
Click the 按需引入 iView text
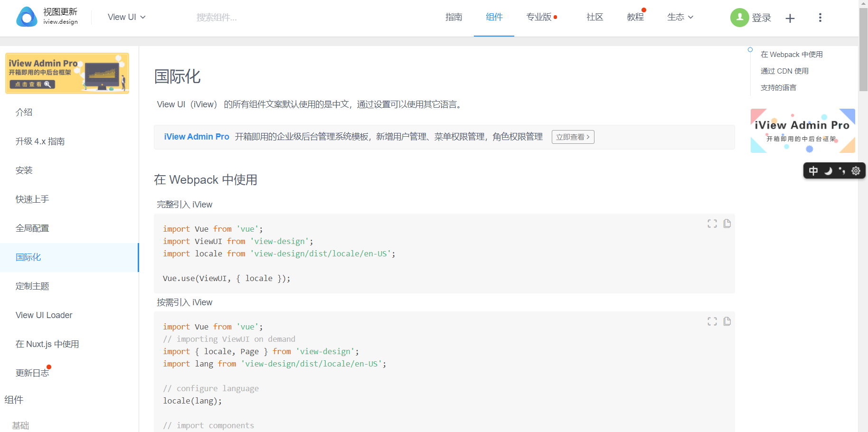tap(185, 302)
